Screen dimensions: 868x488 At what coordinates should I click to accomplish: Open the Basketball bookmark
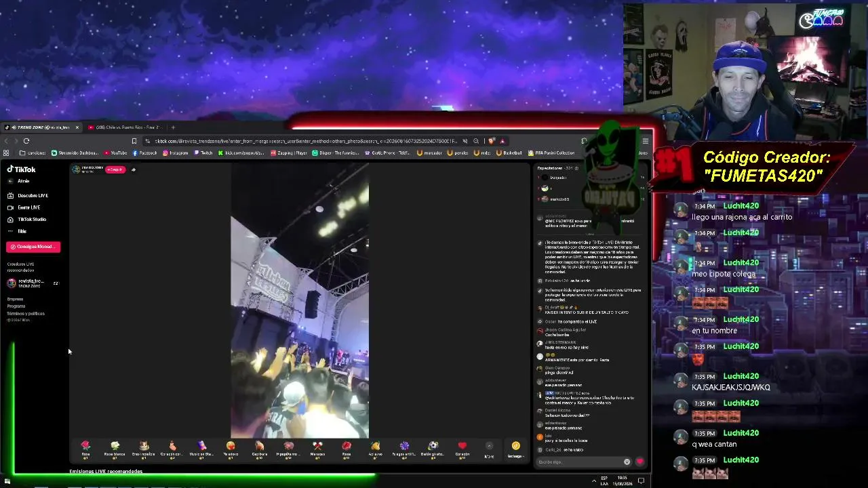pos(509,153)
